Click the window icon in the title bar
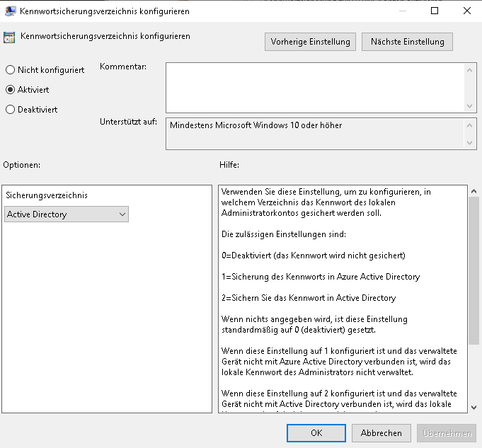The height and width of the screenshot is (448, 482). click(x=10, y=11)
